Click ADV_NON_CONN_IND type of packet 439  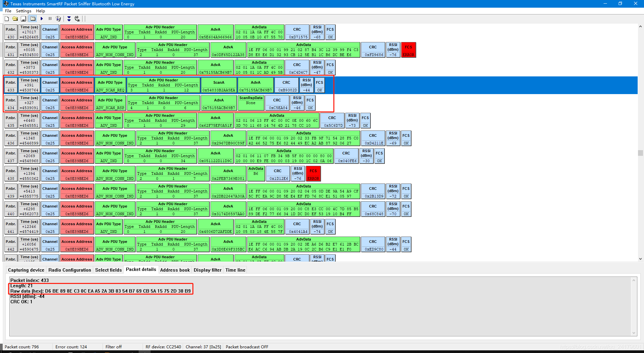pos(115,192)
